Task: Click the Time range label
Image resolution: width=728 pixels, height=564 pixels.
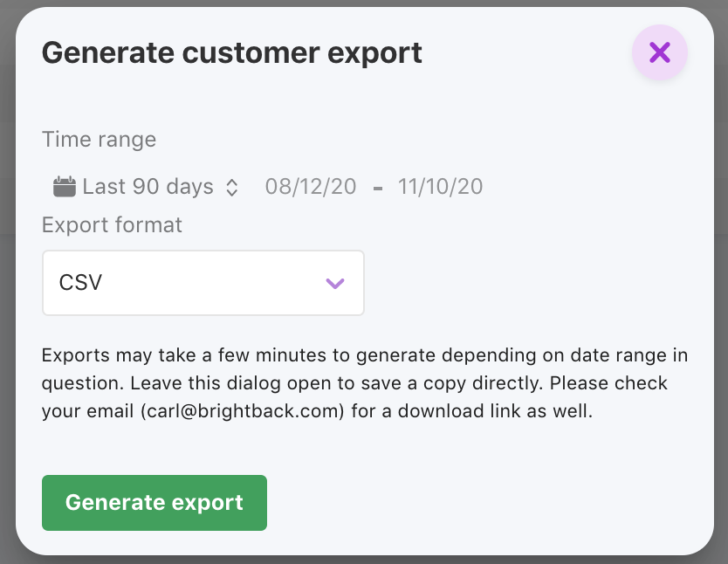Action: tap(99, 140)
